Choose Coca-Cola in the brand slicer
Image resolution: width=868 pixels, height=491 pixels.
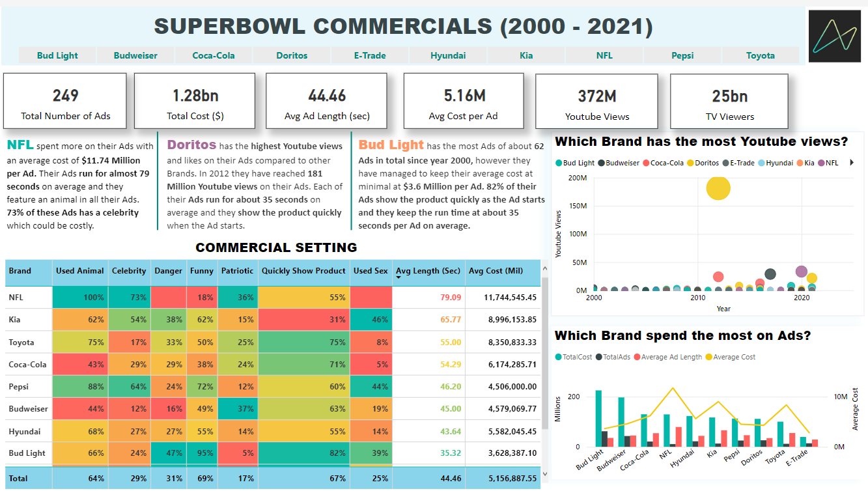(214, 55)
